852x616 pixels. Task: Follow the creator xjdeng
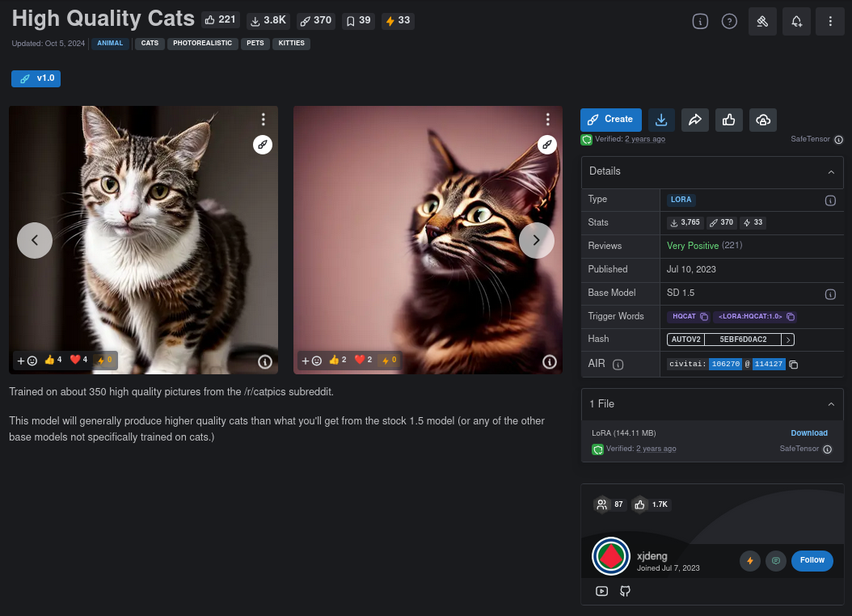[x=812, y=560]
